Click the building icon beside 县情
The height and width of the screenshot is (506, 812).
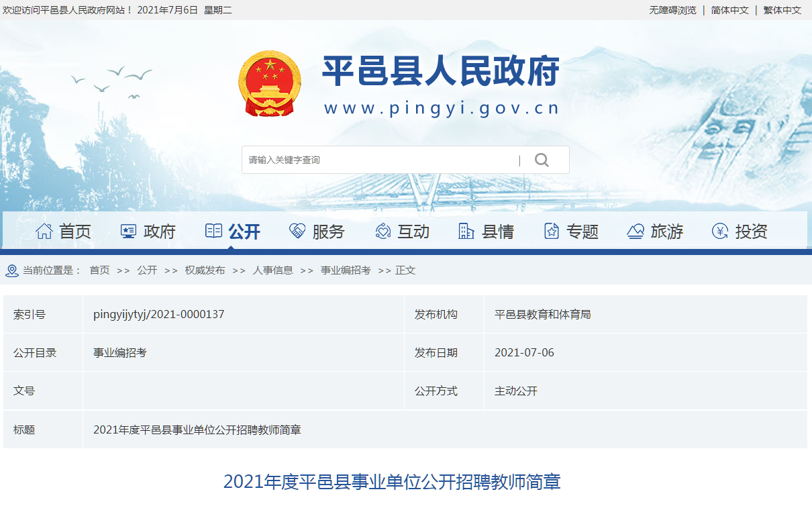pyautogui.click(x=466, y=232)
